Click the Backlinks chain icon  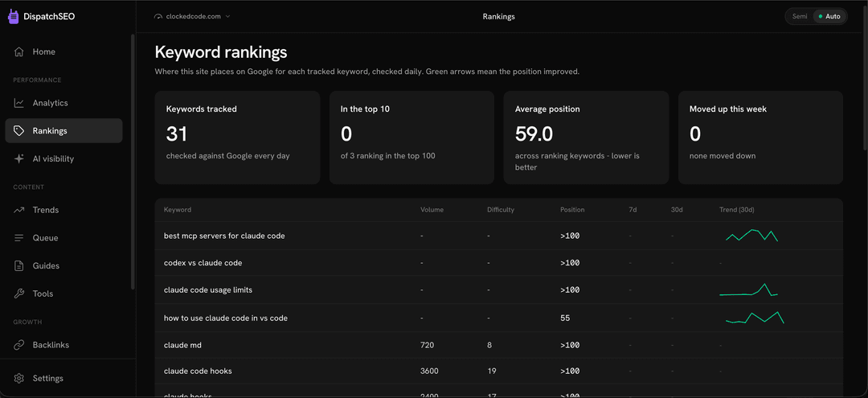coord(18,345)
